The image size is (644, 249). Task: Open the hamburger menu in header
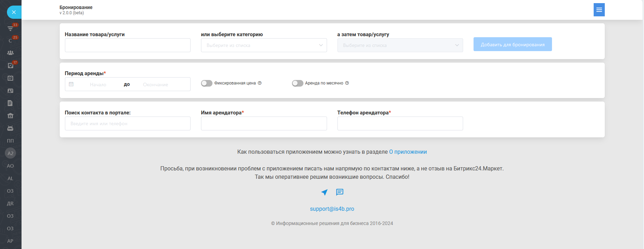tap(599, 10)
